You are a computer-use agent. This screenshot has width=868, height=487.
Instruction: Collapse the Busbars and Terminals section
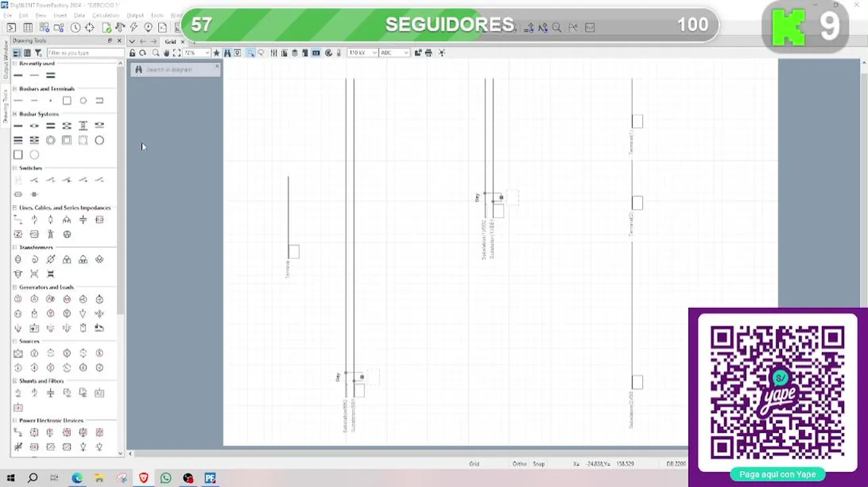tap(15, 89)
